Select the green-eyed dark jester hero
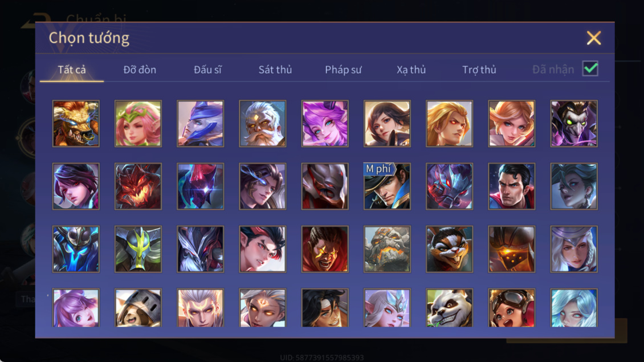 coord(574,124)
